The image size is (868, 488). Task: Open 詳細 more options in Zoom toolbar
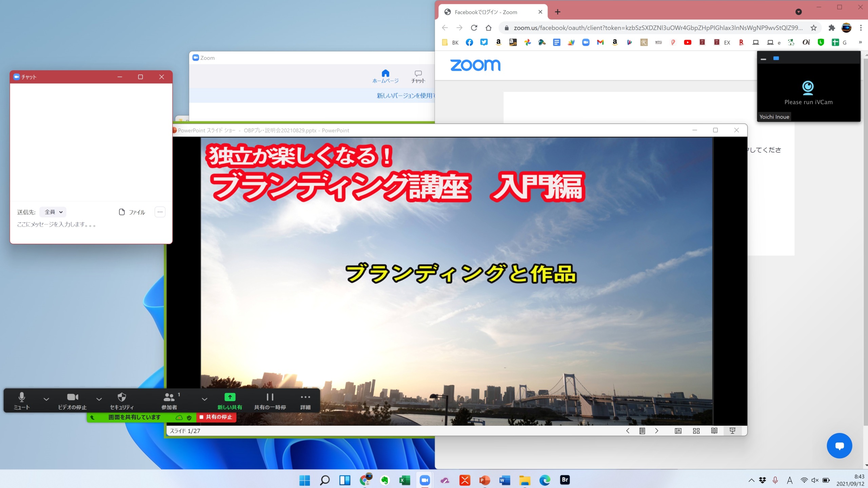click(x=305, y=401)
